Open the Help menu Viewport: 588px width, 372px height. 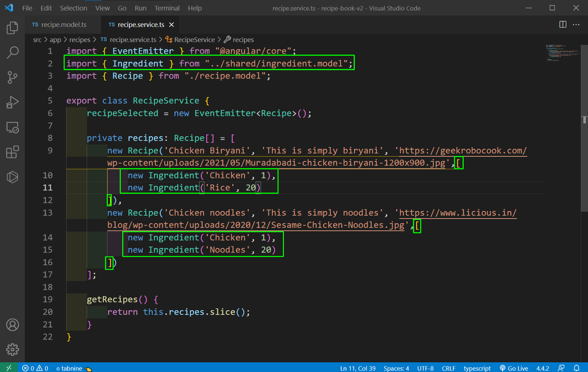pos(194,8)
